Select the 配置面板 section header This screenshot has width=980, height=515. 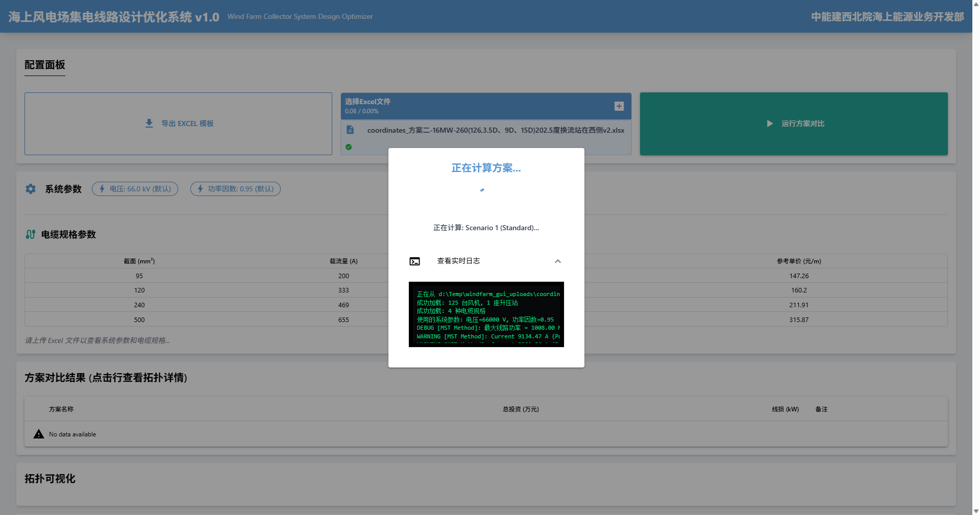tap(44, 65)
